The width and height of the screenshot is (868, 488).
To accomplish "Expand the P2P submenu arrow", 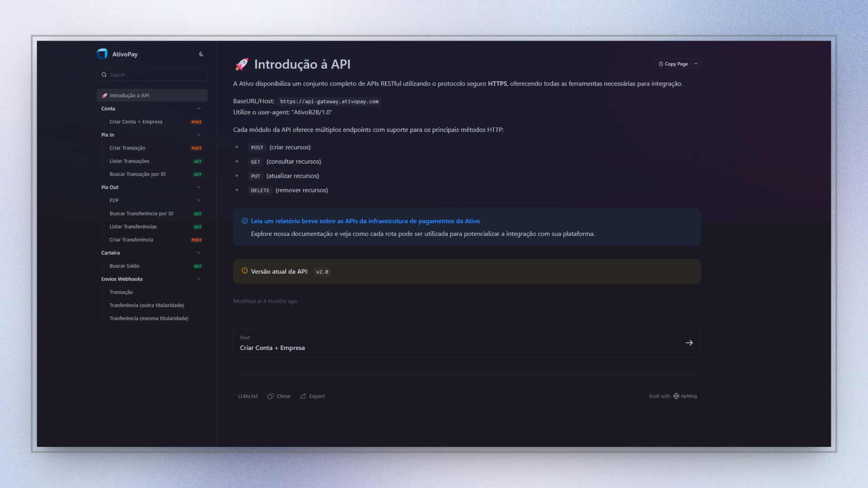I will [198, 200].
